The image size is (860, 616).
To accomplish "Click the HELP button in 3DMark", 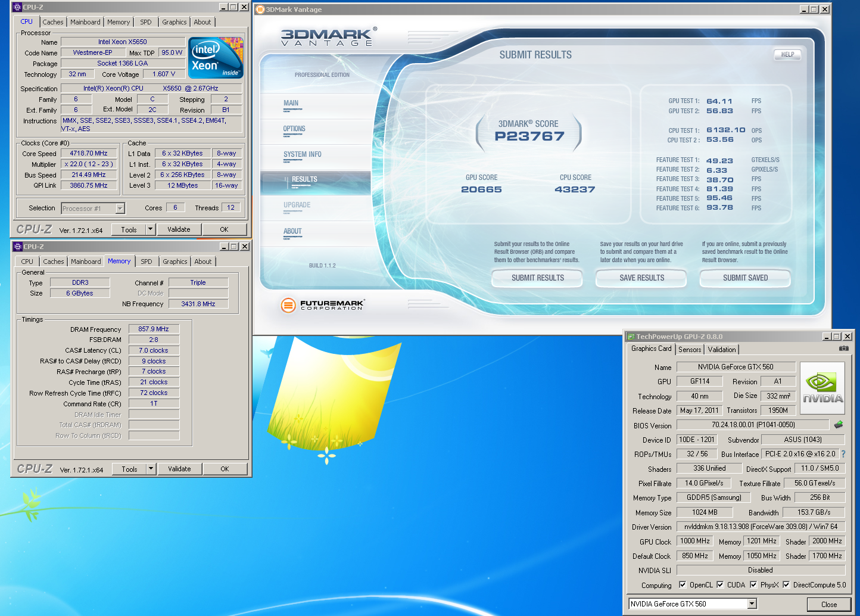I will (787, 54).
